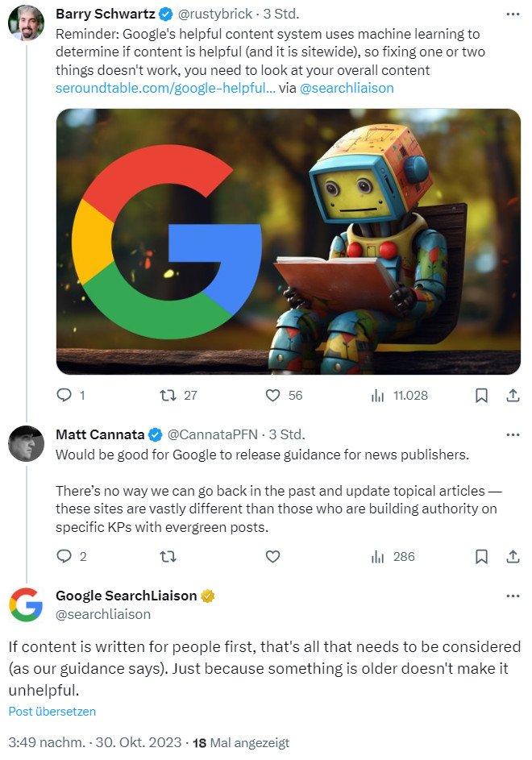This screenshot has width=532, height=760.
Task: Like Matt Cannata's reply with the heart icon
Action: [x=272, y=557]
